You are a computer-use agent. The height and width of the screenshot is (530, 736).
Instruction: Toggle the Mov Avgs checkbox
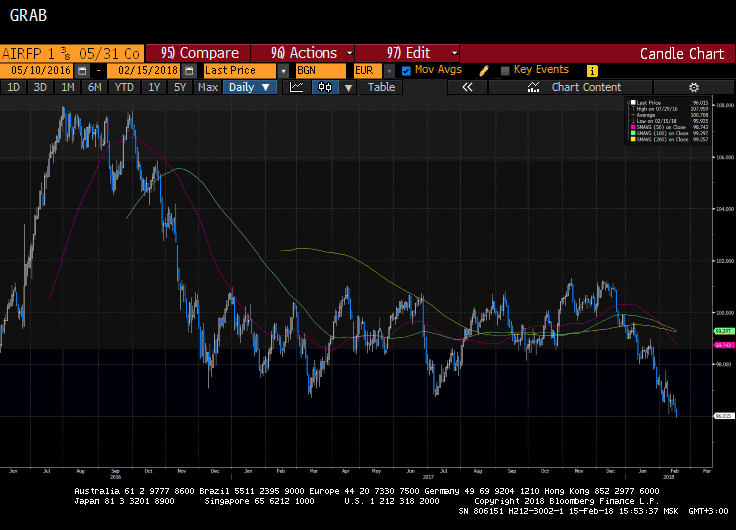[406, 71]
